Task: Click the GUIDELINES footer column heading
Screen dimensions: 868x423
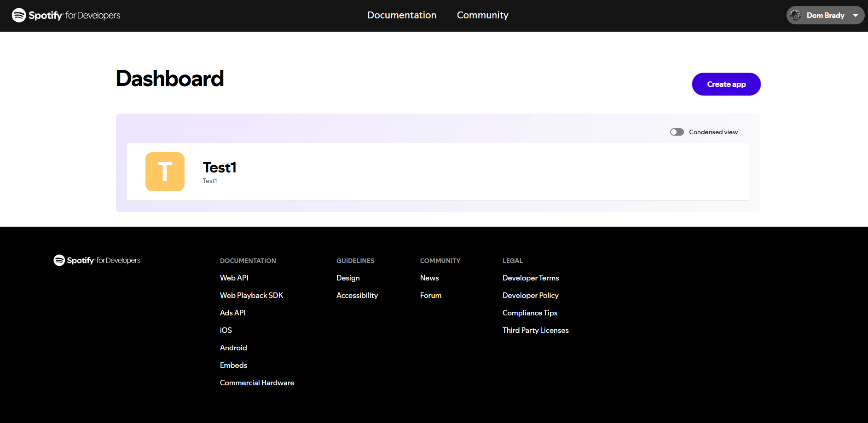Action: pos(355,261)
